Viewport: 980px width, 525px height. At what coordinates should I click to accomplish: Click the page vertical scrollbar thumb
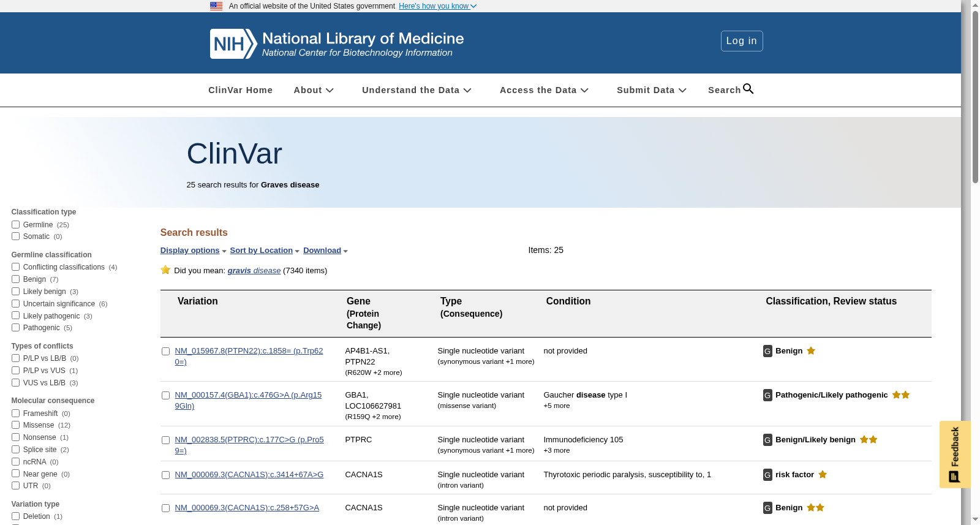[975, 98]
